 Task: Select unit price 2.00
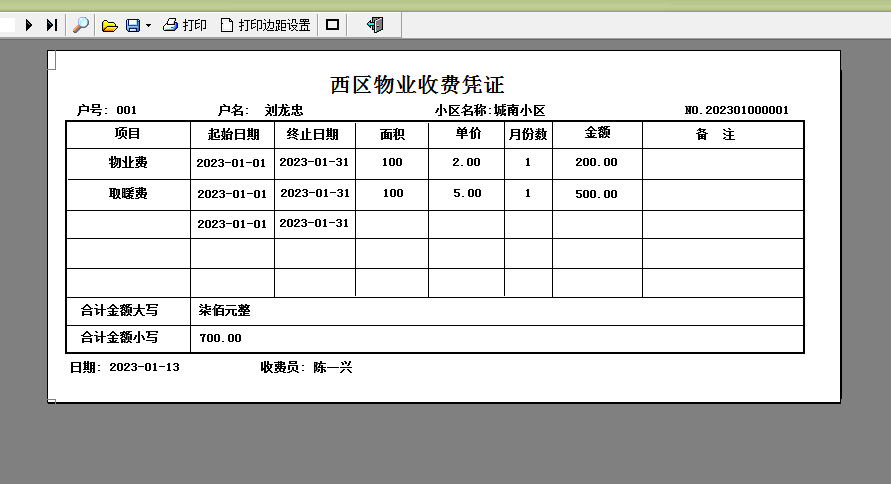click(x=467, y=162)
